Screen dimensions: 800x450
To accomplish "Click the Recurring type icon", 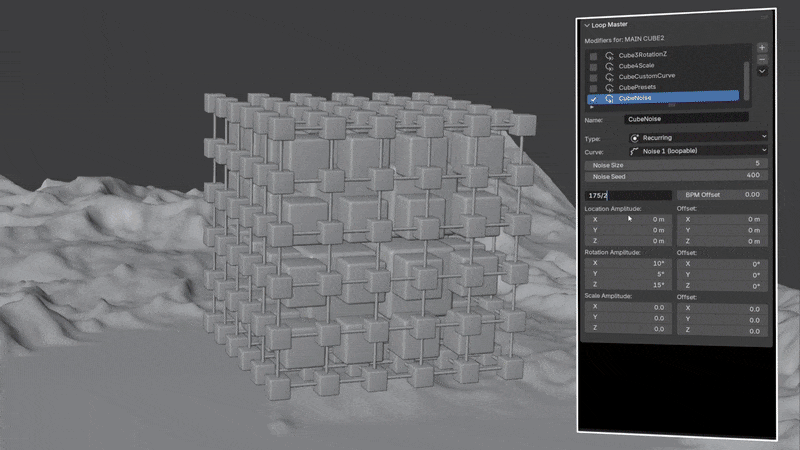I will (635, 138).
